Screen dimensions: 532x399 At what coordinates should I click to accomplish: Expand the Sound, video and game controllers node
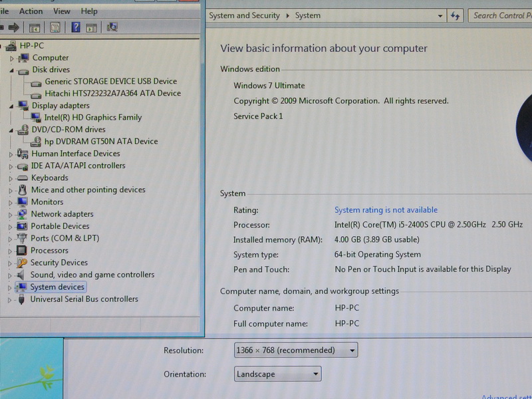[x=9, y=275]
